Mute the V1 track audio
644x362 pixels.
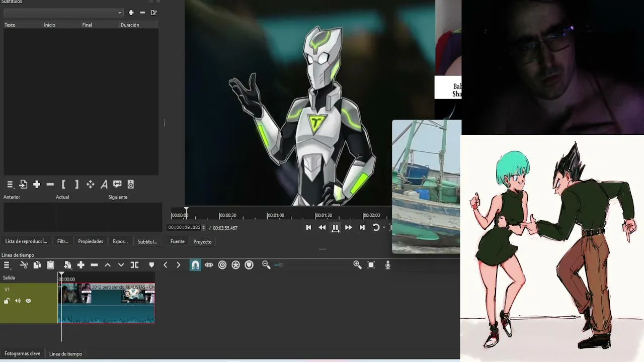click(18, 301)
